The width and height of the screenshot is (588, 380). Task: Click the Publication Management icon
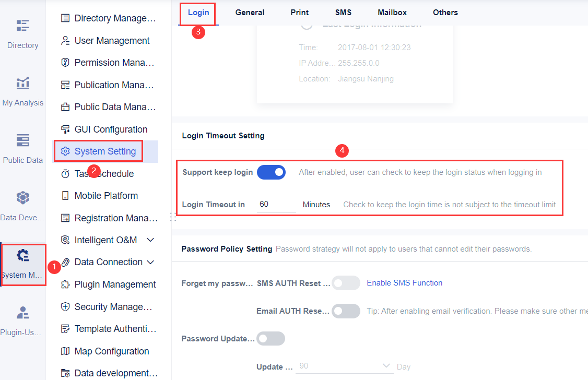click(66, 85)
